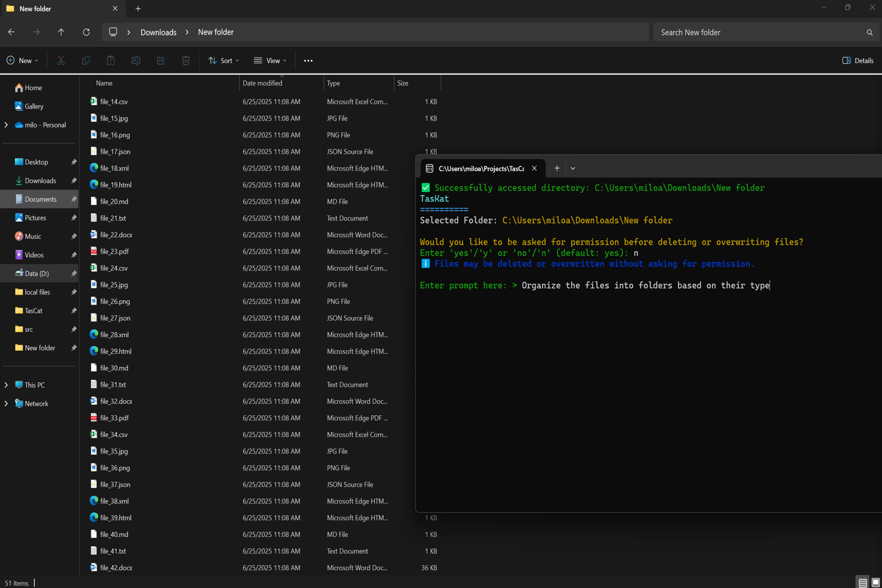Toggle the Details pane button
The image size is (882, 588).
858,60
